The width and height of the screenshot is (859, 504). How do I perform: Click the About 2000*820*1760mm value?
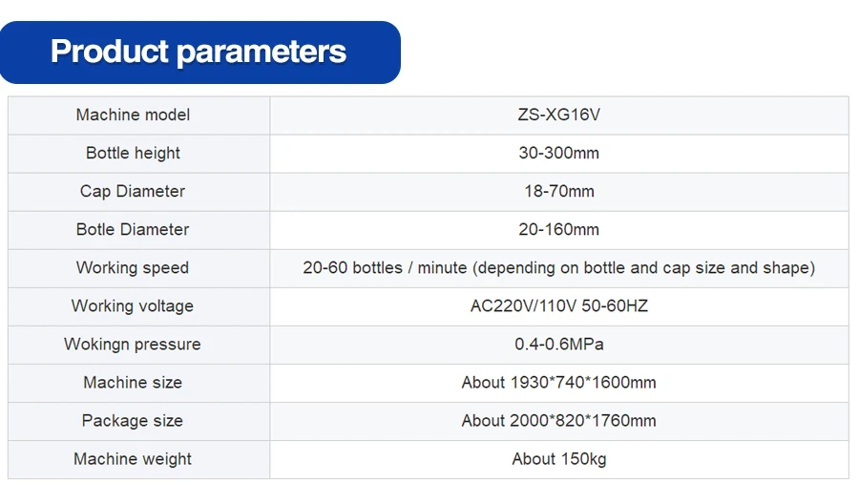coord(558,421)
